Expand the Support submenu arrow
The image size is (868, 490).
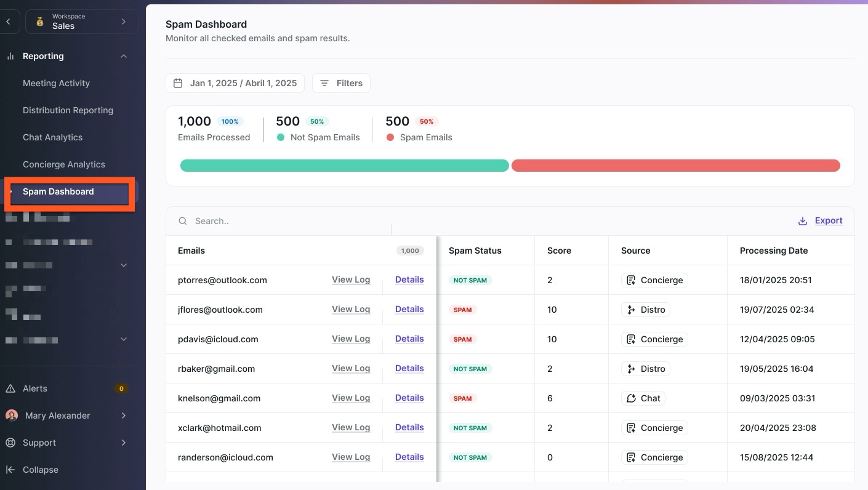124,443
